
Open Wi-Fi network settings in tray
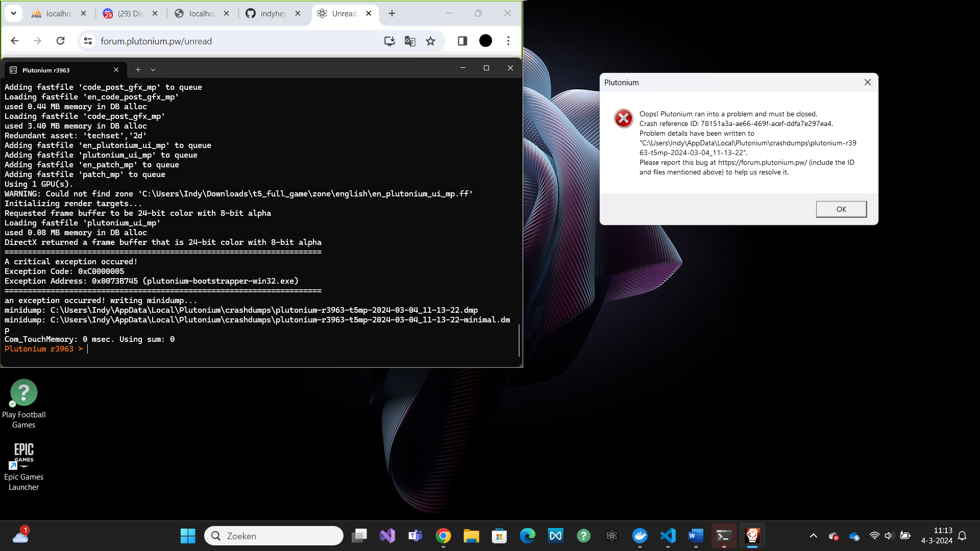coord(874,536)
